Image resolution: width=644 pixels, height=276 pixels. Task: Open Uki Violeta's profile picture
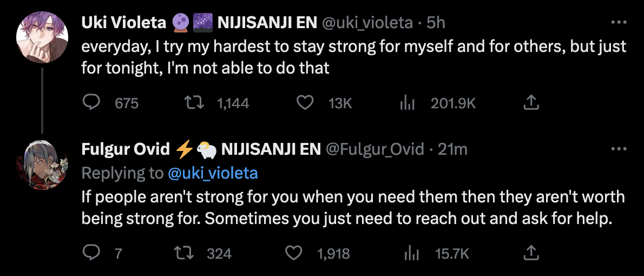[42, 36]
